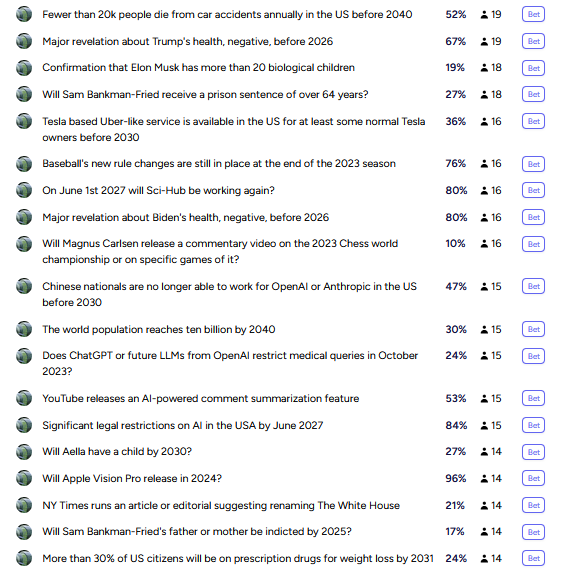569x574 pixels.
Task: Click avatar beside world population ten billion market
Action: click(24, 329)
